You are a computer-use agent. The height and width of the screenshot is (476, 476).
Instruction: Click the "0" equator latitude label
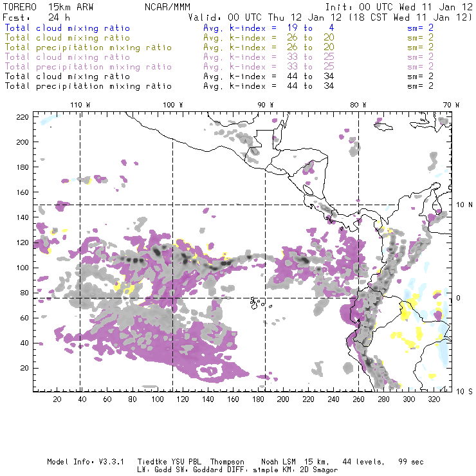[458, 298]
